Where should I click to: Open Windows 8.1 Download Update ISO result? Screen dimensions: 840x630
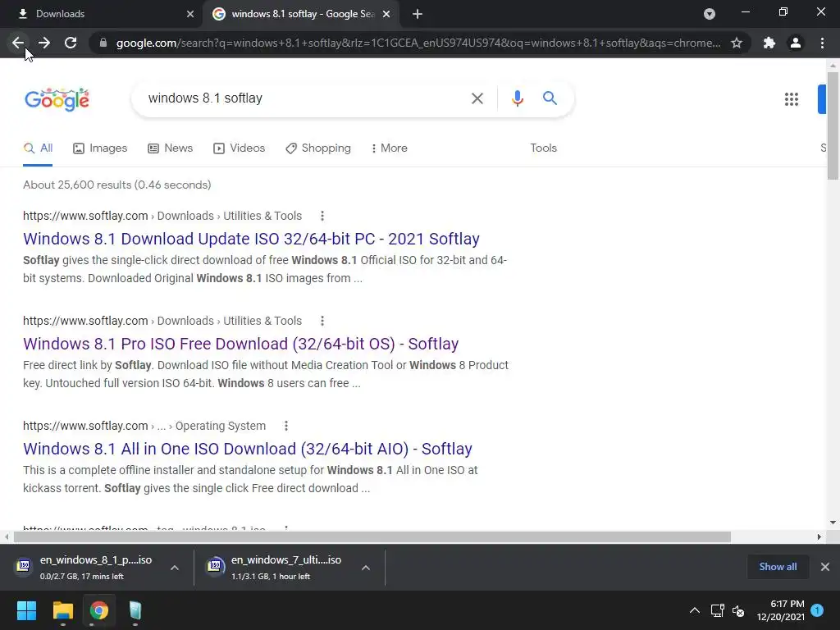251,239
